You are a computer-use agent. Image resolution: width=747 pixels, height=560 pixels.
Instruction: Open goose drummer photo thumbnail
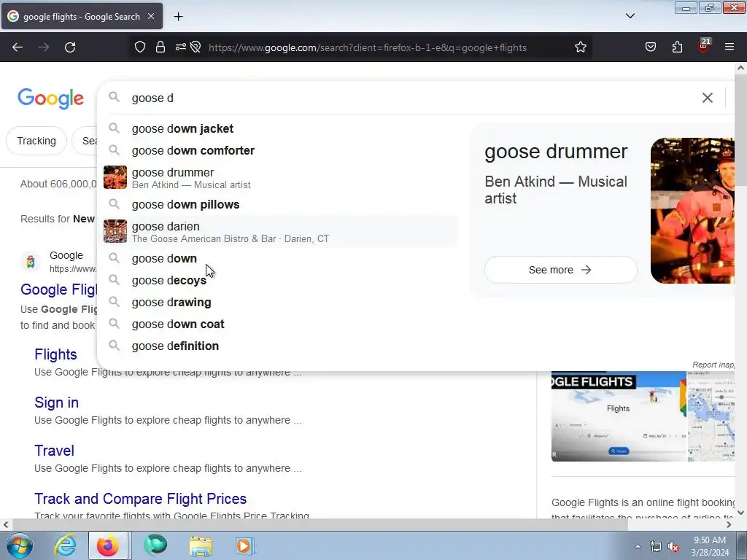coord(692,211)
